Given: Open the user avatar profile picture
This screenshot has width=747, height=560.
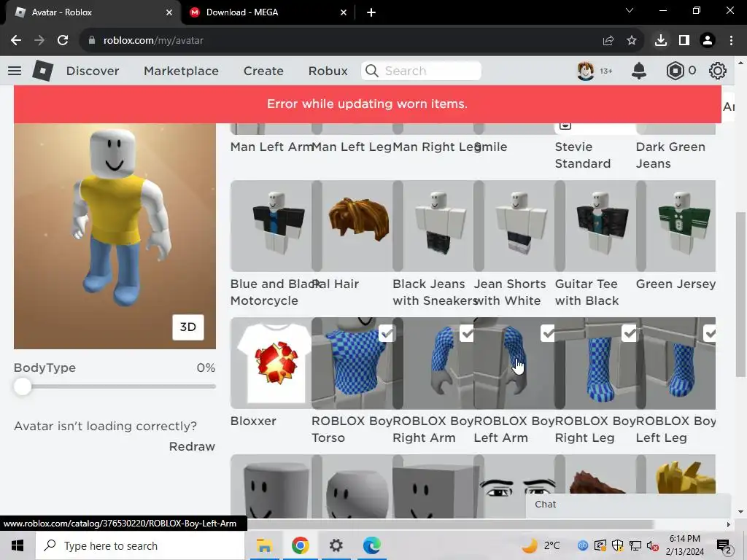Looking at the screenshot, I should [586, 71].
